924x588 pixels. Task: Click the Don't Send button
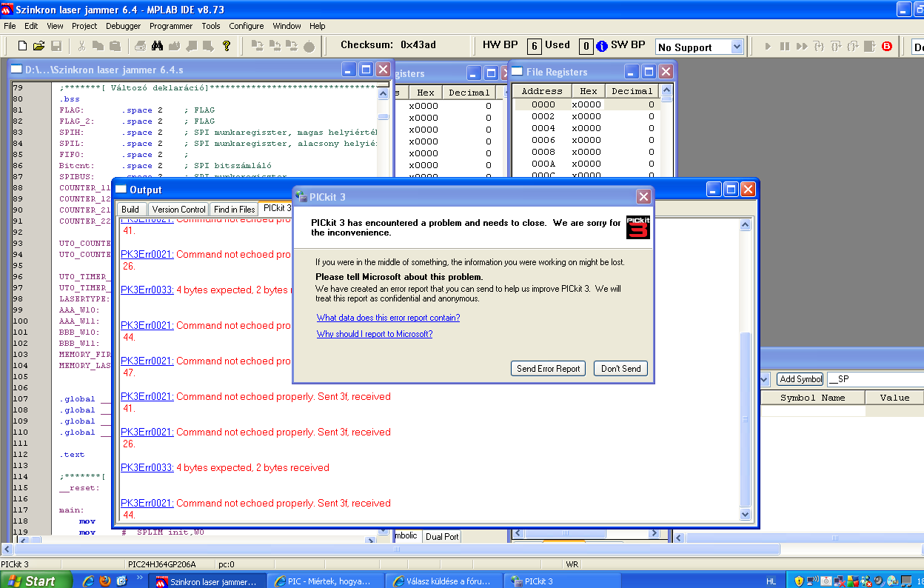pyautogui.click(x=621, y=369)
